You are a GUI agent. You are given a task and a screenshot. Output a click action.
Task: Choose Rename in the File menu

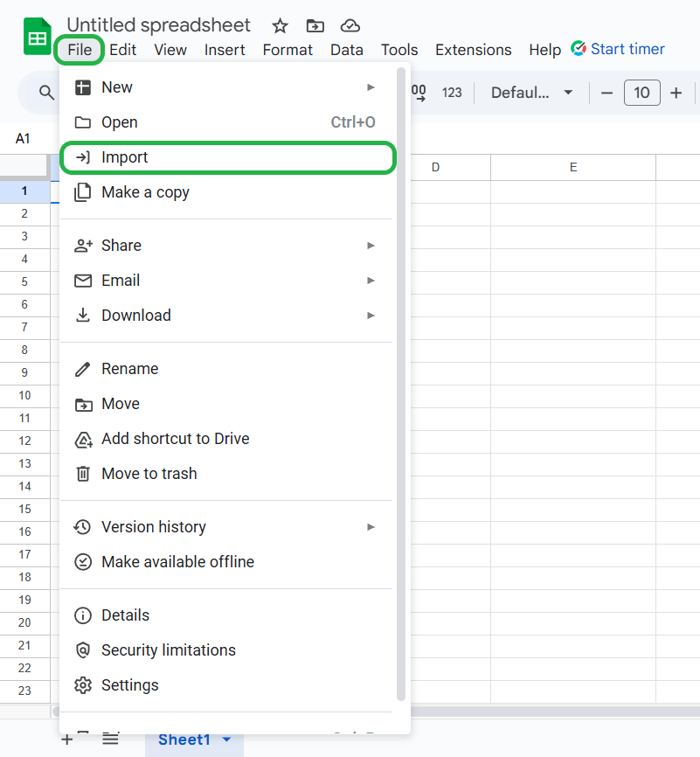(226, 369)
